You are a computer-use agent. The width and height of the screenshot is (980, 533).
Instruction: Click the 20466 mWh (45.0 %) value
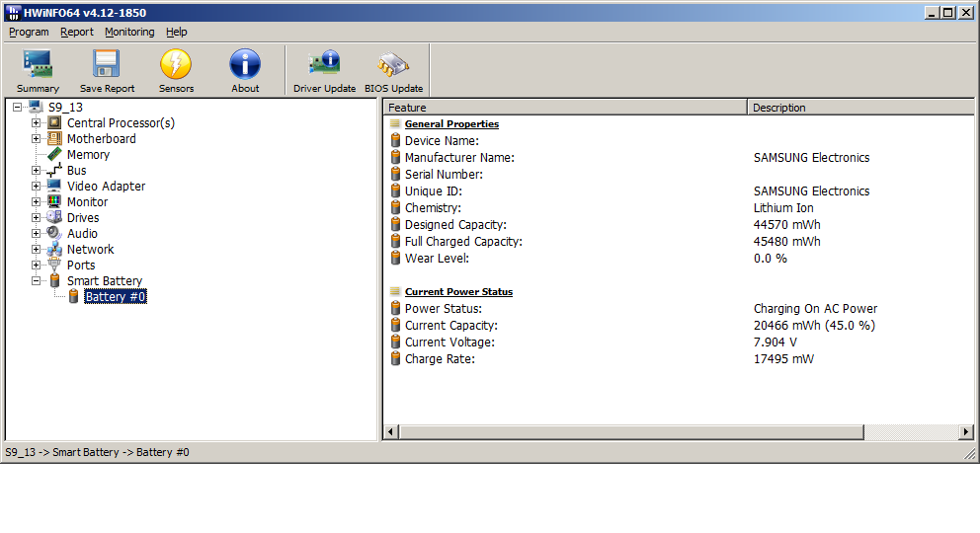coord(814,325)
